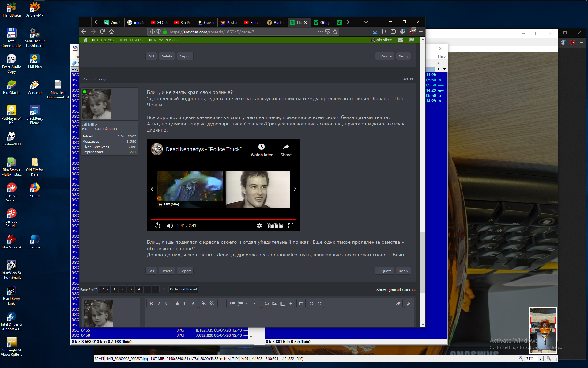Image resolution: width=588 pixels, height=368 pixels.
Task: Show next suggested videos in the player
Action: (x=295, y=189)
